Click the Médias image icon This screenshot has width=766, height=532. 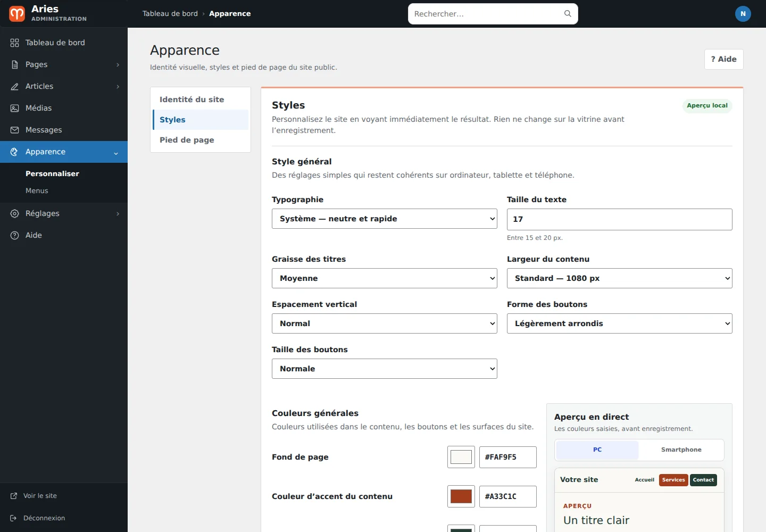click(14, 108)
